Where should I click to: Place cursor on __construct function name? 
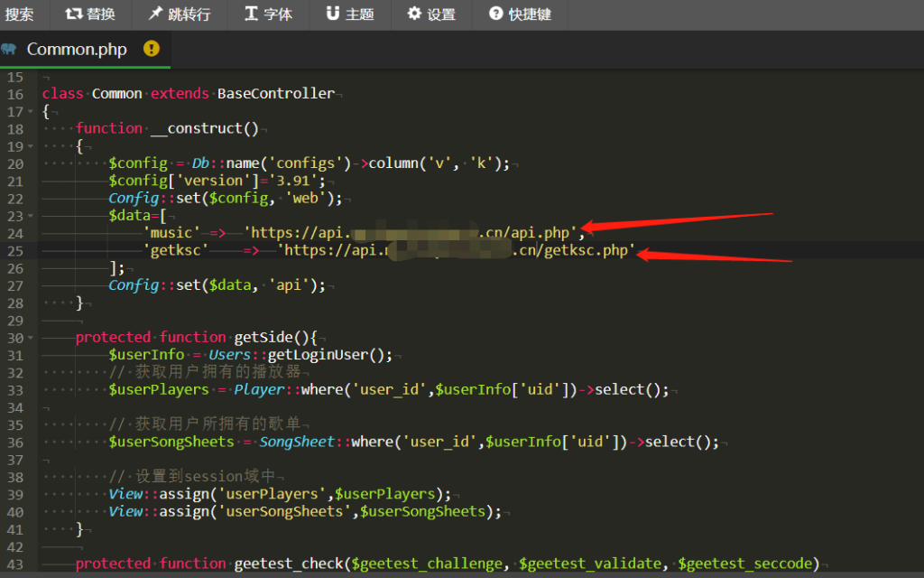(x=204, y=129)
